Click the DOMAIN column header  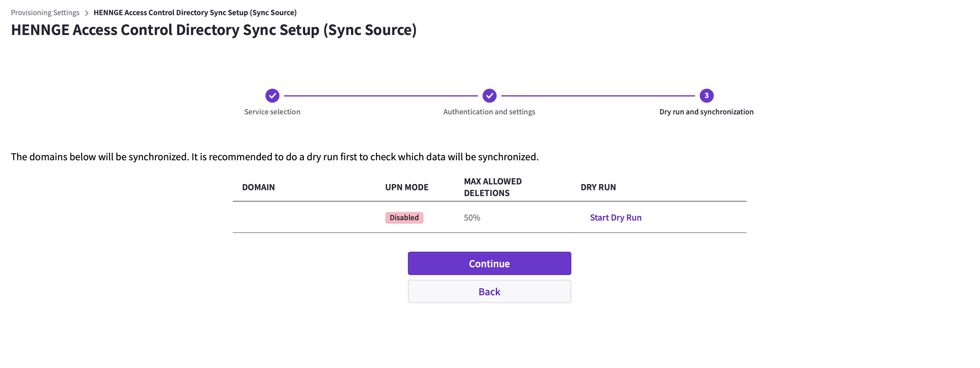pos(258,188)
